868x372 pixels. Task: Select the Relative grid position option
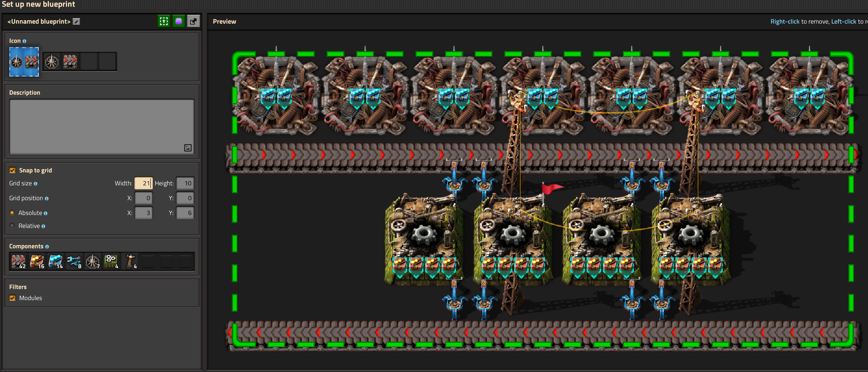12,226
